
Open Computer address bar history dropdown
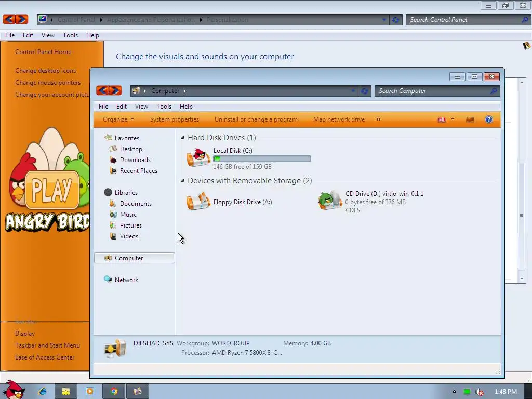pyautogui.click(x=353, y=90)
